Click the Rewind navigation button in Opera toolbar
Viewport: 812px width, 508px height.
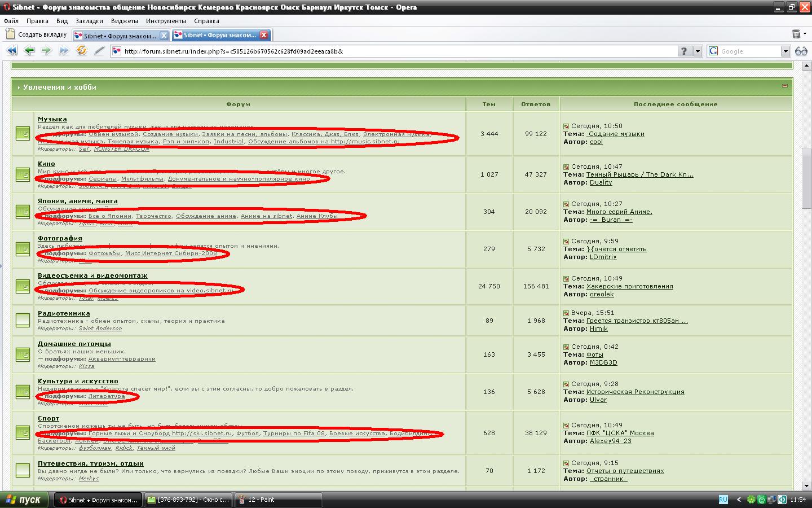[12, 51]
